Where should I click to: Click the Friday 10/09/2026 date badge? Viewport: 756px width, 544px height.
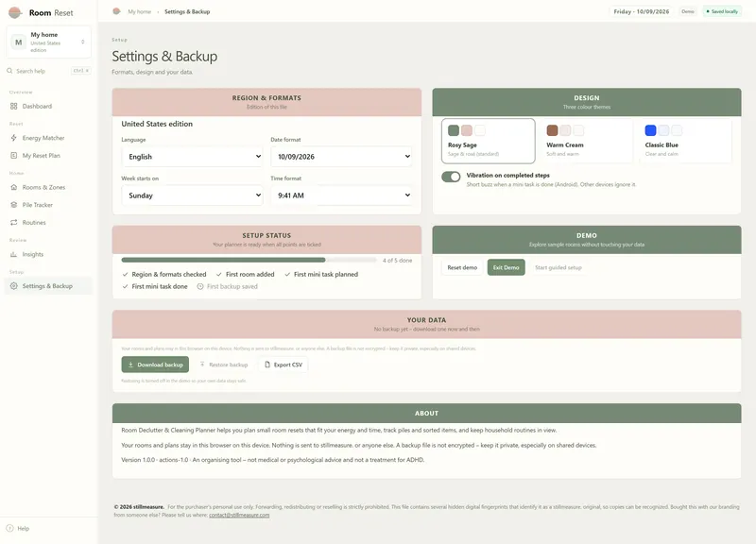(642, 11)
